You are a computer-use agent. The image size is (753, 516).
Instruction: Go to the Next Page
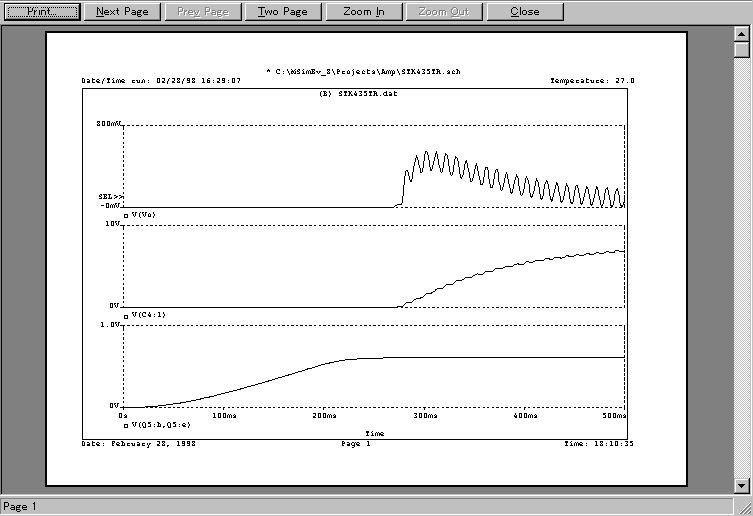click(122, 12)
